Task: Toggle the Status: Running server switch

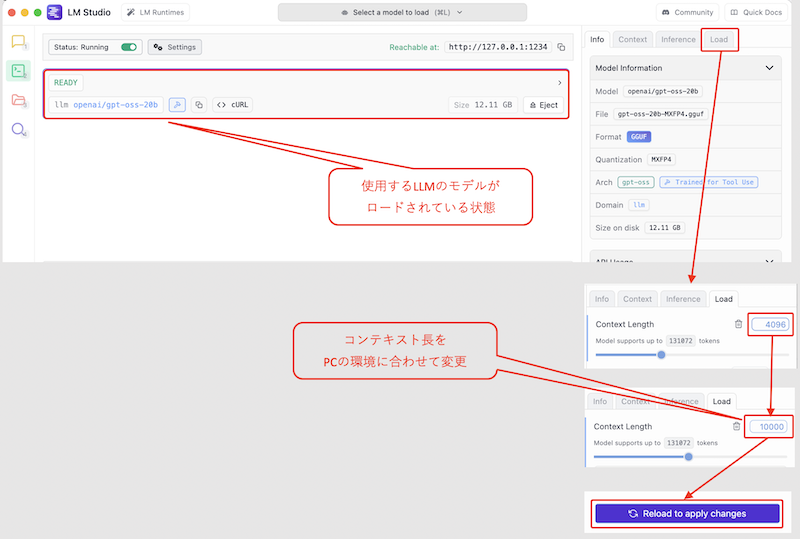Action: point(129,47)
